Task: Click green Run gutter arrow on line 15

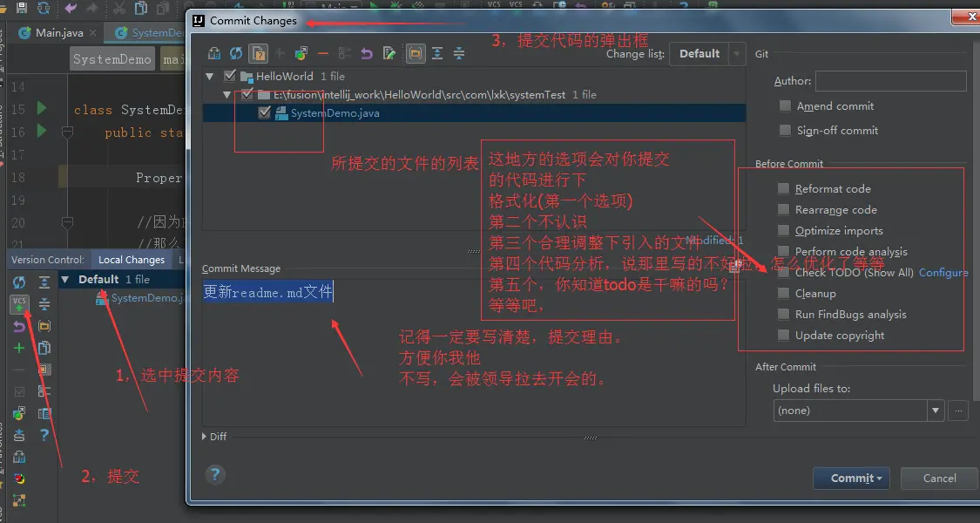Action: coord(41,108)
